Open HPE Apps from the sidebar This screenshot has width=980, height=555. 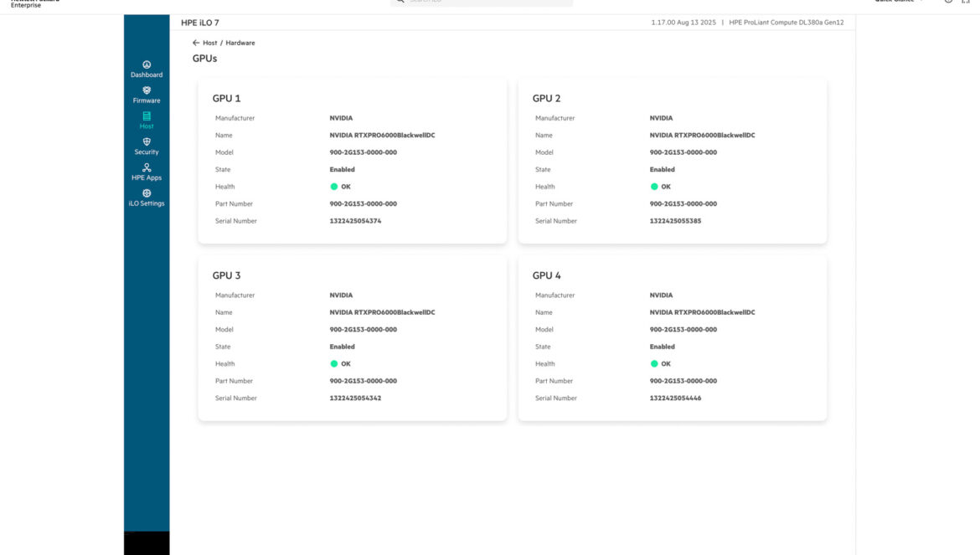pyautogui.click(x=147, y=168)
